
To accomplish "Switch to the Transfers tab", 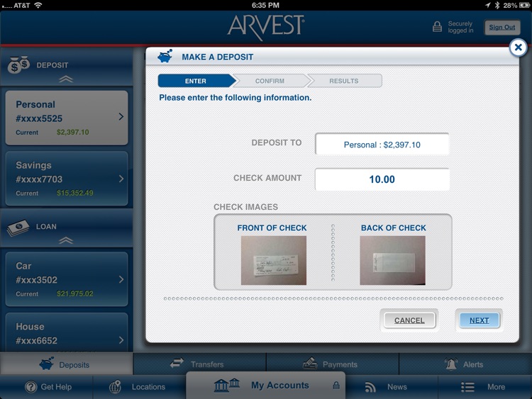I will (199, 364).
